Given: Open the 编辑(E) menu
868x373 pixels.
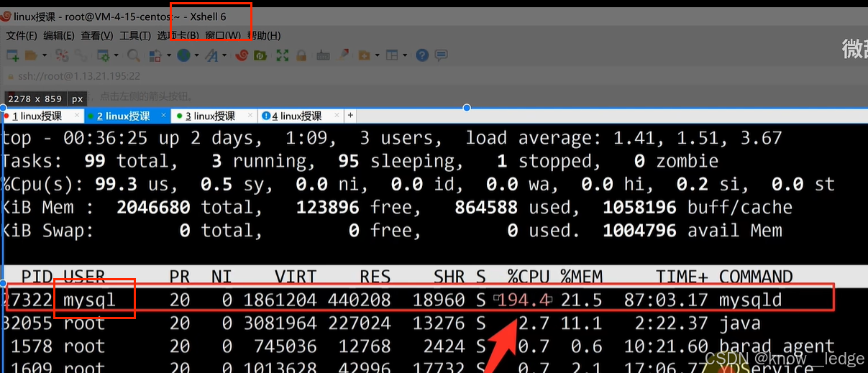Looking at the screenshot, I should click(x=59, y=35).
